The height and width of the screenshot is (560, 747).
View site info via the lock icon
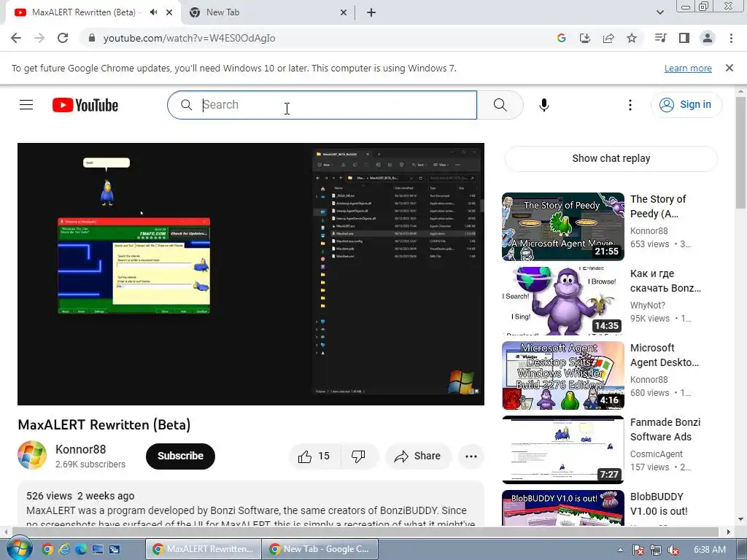coord(92,38)
